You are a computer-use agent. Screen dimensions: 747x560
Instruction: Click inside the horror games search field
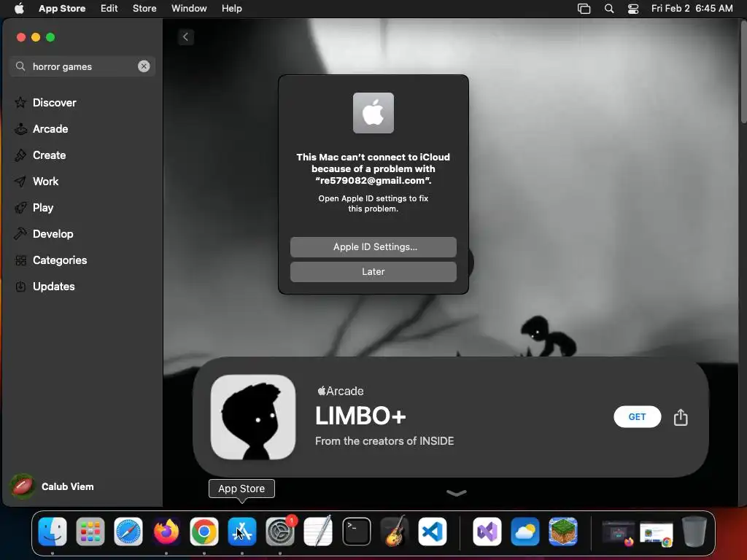[82, 66]
